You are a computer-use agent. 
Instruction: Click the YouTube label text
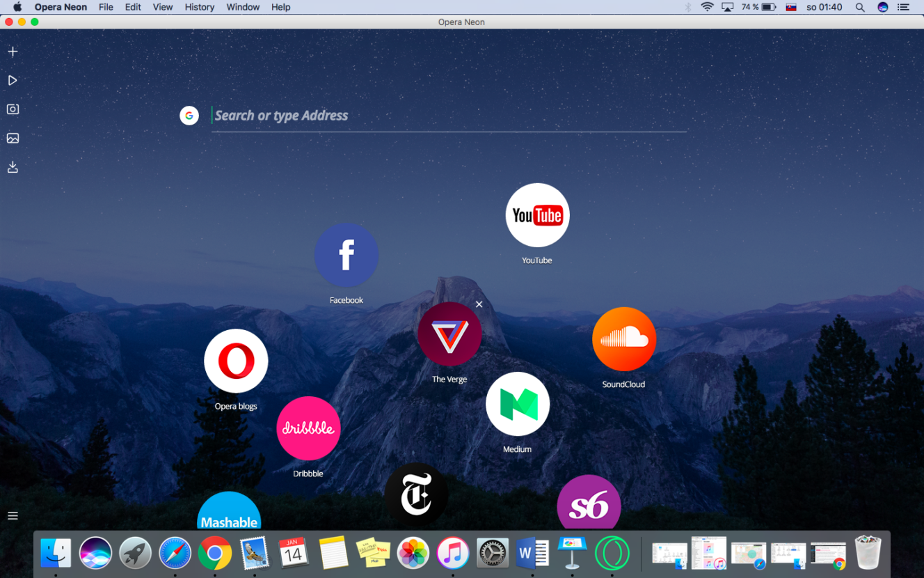click(537, 260)
